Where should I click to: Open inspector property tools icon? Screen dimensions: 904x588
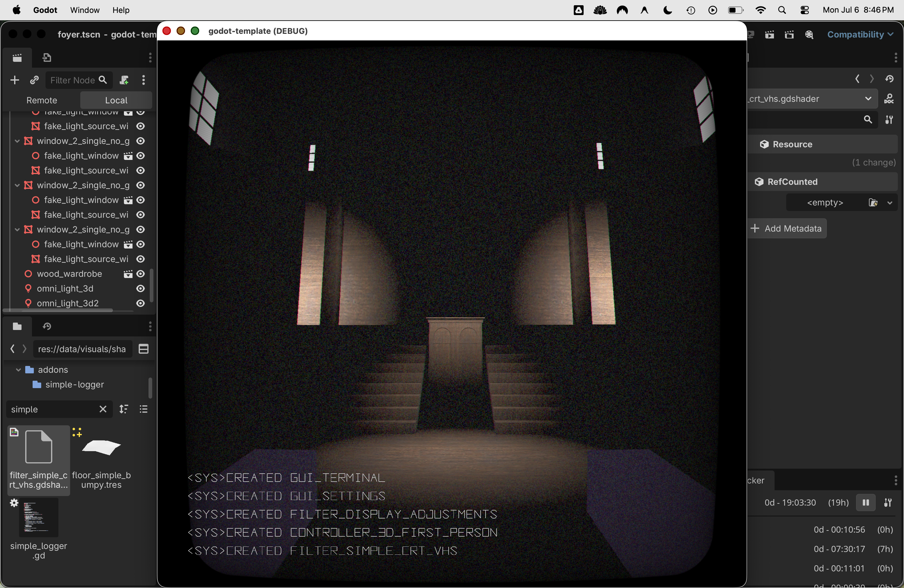889,120
